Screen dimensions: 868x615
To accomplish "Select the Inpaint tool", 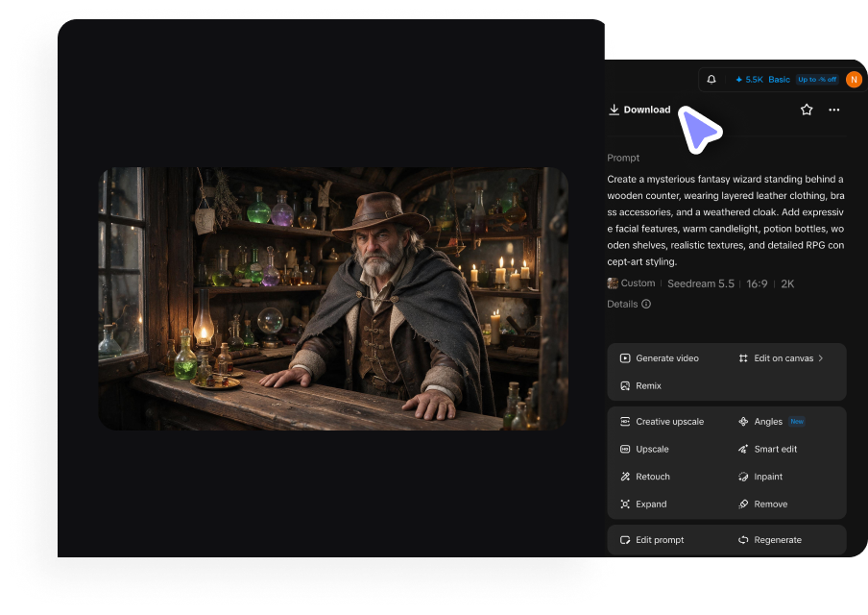I will point(760,477).
